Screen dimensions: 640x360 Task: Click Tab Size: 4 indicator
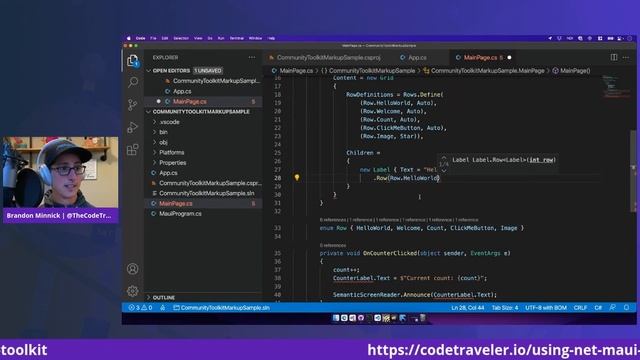[x=505, y=308]
